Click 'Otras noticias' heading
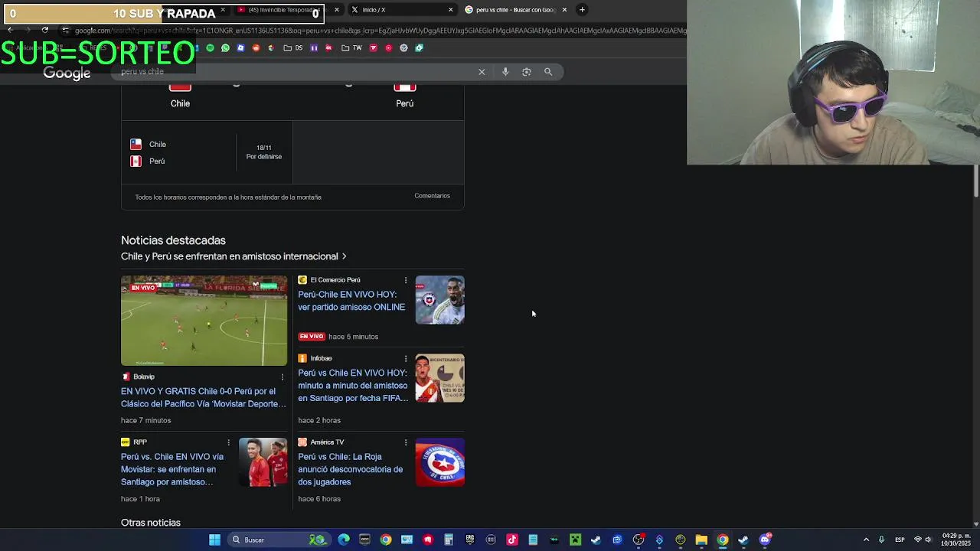980x551 pixels. 151,523
